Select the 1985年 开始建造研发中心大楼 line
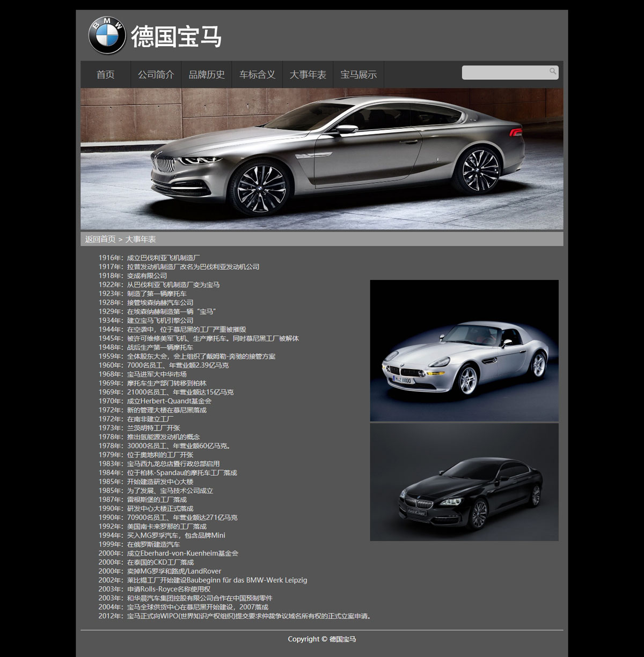This screenshot has height=657, width=644. pos(146,482)
